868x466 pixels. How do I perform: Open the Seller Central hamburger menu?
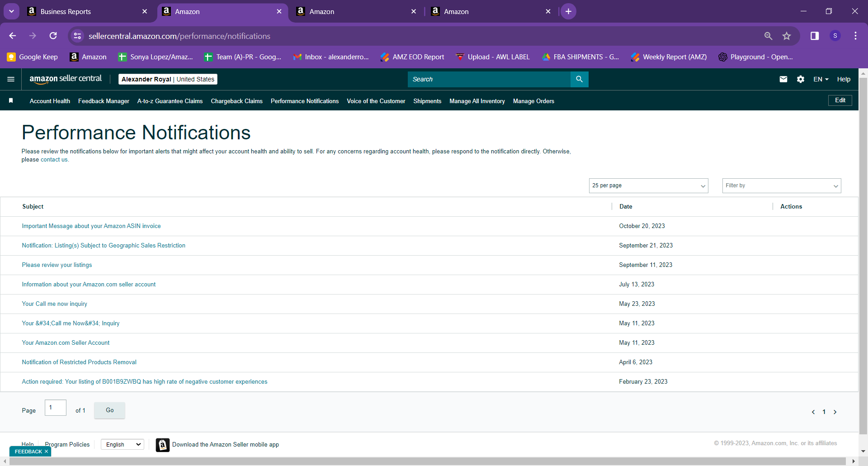pos(11,79)
